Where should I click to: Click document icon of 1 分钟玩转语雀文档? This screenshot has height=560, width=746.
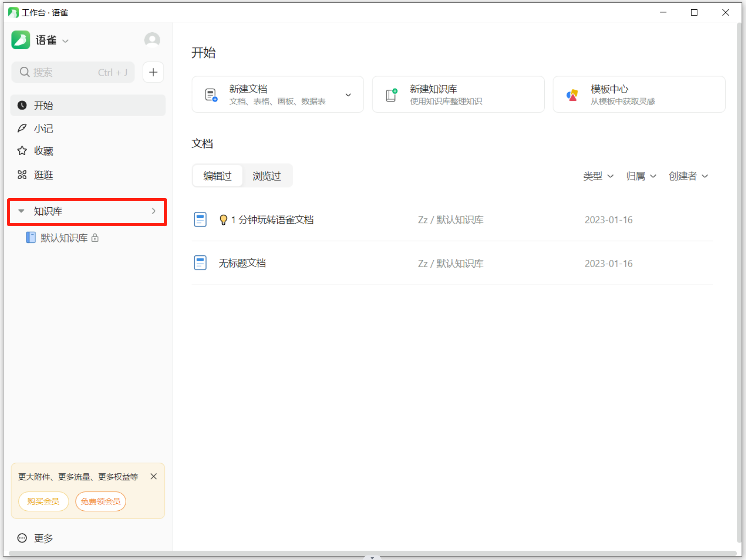coord(200,220)
